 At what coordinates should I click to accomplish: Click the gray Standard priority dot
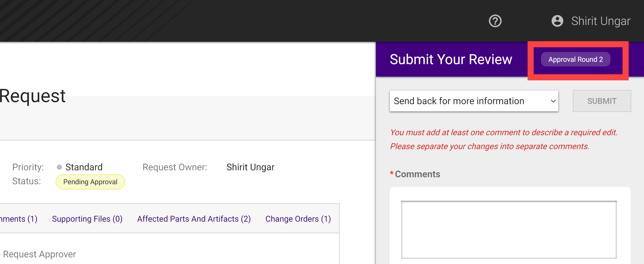[59, 167]
